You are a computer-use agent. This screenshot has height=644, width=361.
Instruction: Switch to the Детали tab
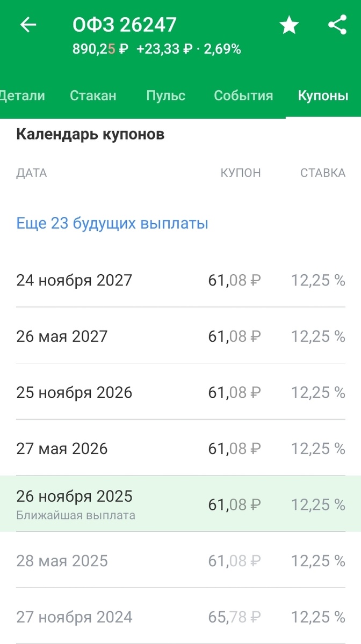click(23, 96)
